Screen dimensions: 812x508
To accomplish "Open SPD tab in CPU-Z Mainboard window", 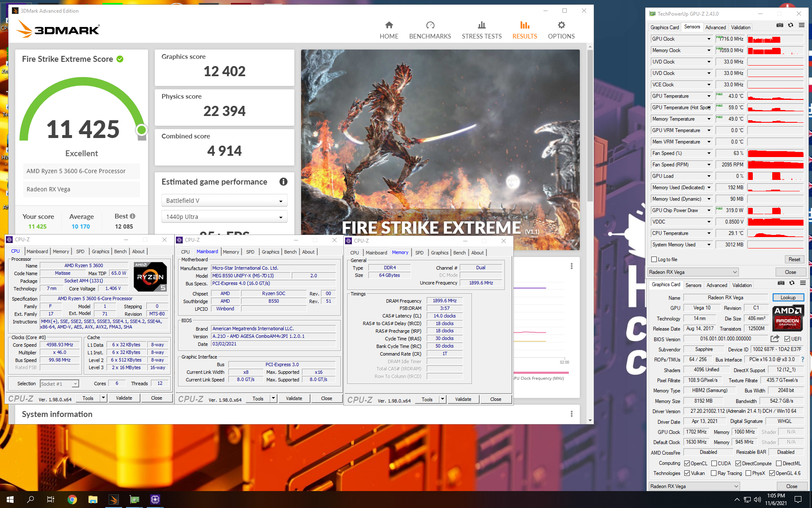I will click(250, 252).
